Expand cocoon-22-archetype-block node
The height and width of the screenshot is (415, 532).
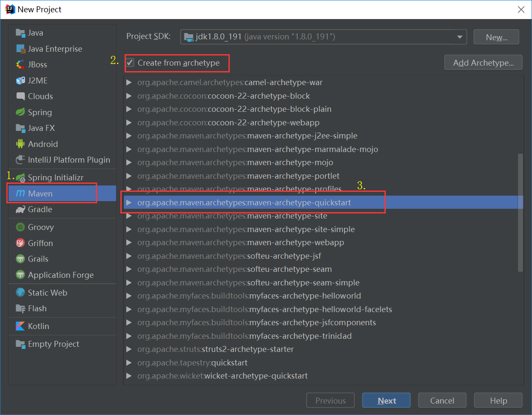129,96
